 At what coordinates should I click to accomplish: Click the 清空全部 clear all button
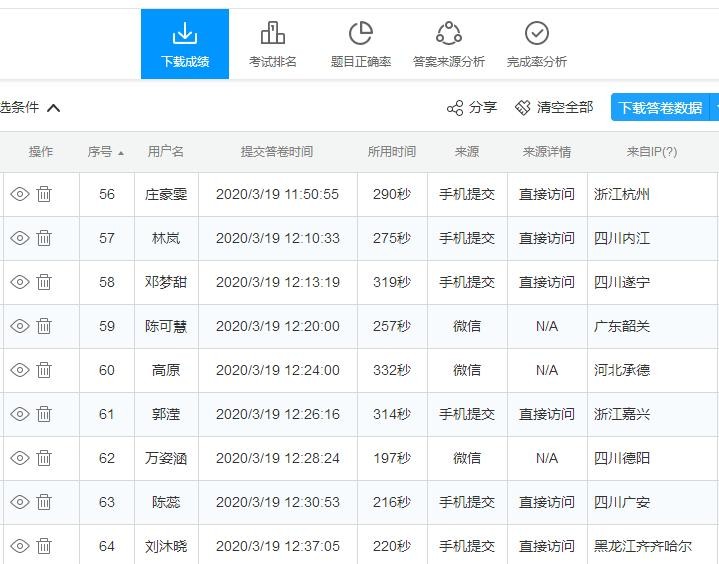(x=553, y=108)
